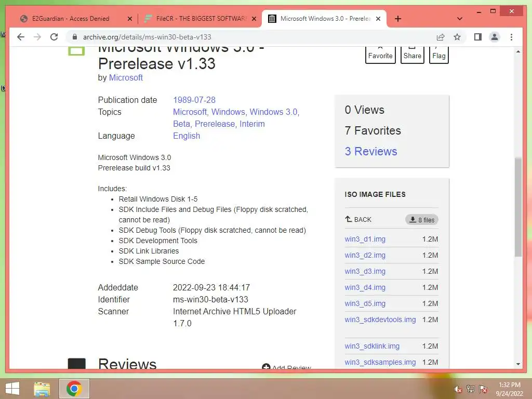Click the Add Review plus icon

click(266, 367)
